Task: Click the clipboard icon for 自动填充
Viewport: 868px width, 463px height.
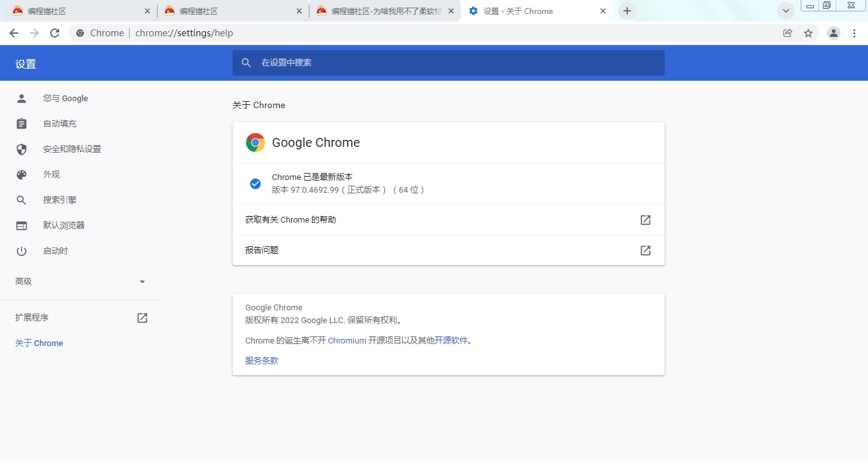Action: coord(22,123)
